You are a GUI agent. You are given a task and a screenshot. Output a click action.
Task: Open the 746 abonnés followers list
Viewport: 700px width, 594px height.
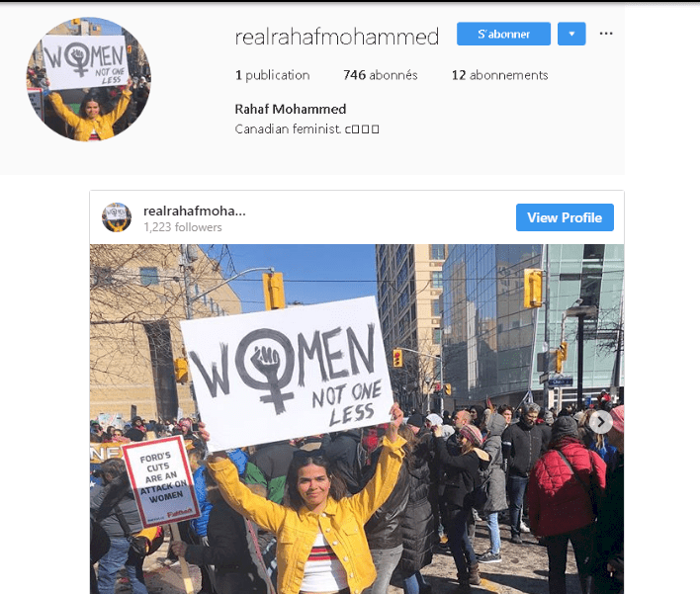coord(381,75)
